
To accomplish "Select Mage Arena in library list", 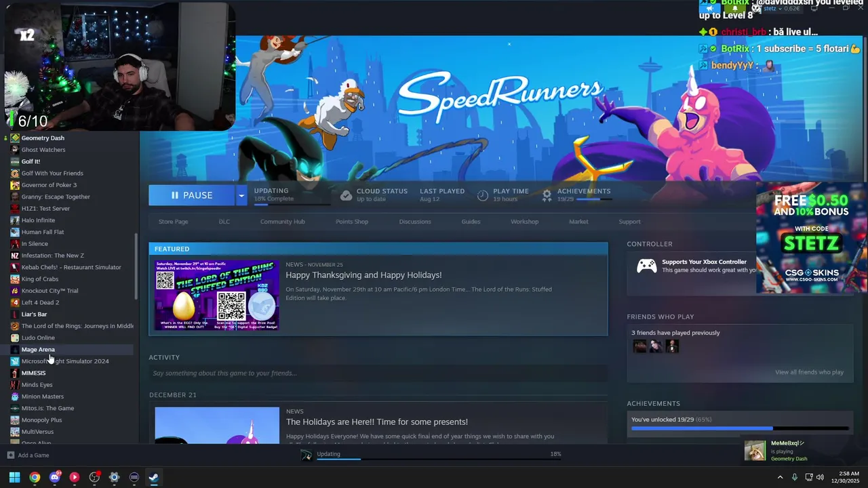I will [38, 350].
